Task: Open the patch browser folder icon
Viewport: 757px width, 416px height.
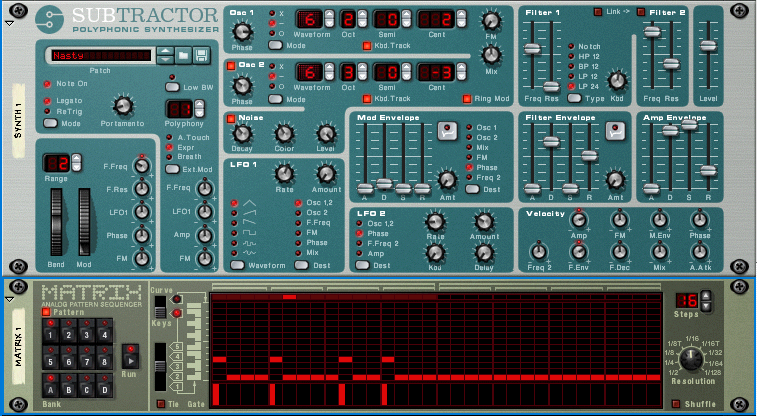Action: point(183,55)
